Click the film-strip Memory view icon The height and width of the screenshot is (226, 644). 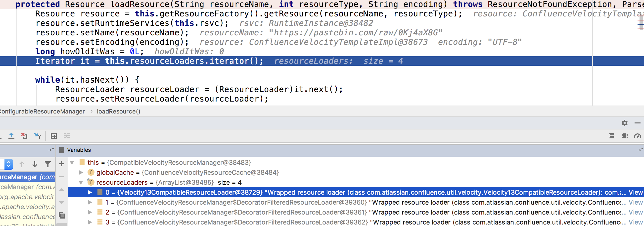click(x=625, y=136)
